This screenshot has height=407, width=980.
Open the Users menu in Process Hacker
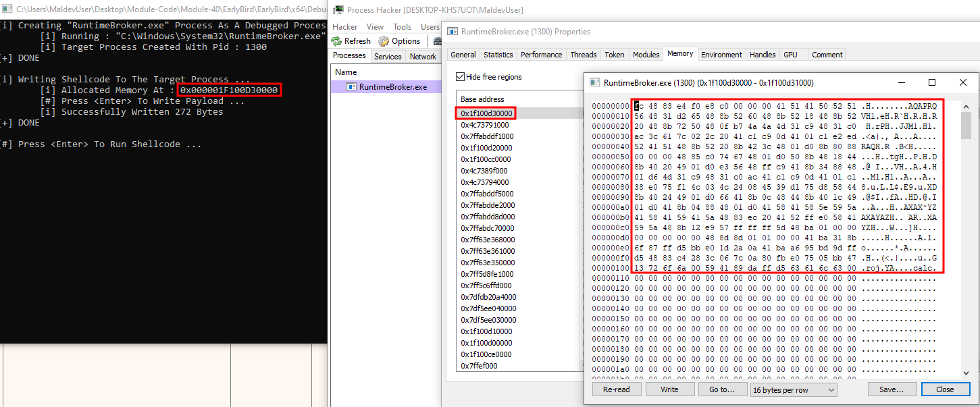(x=430, y=27)
